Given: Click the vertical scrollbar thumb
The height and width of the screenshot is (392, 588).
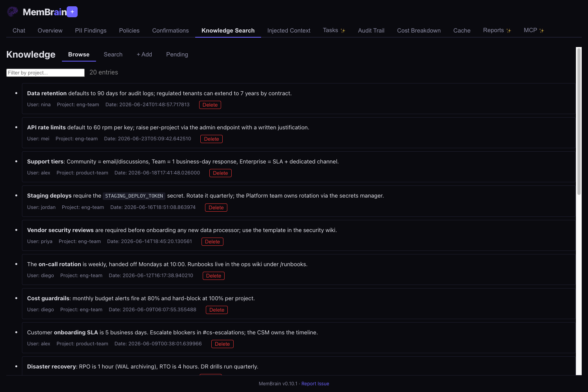Looking at the screenshot, I should (x=579, y=122).
